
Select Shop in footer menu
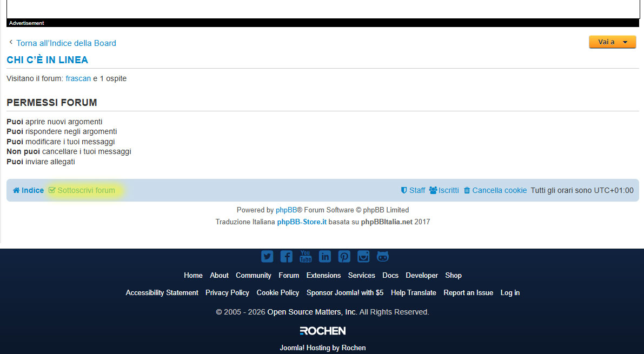454,275
